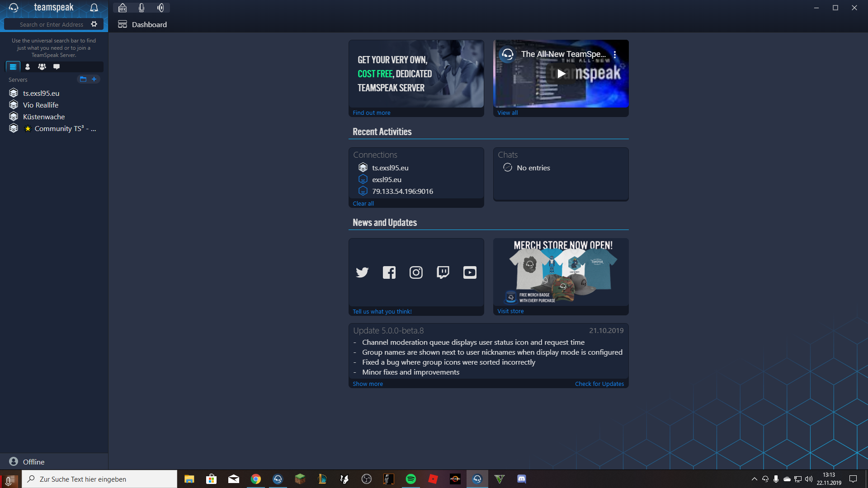The width and height of the screenshot is (868, 488).
Task: Follow the Find out more link
Action: (371, 113)
